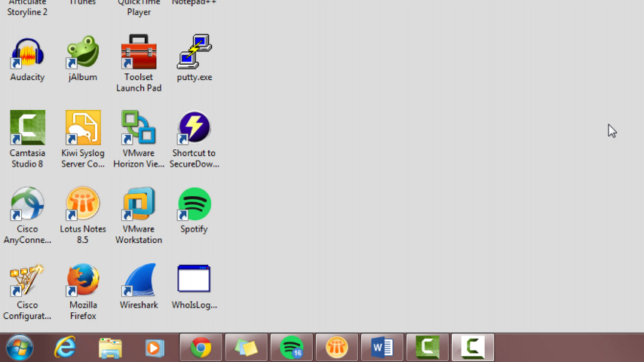
Task: Open the Audacity desktop shortcut
Action: click(x=27, y=54)
